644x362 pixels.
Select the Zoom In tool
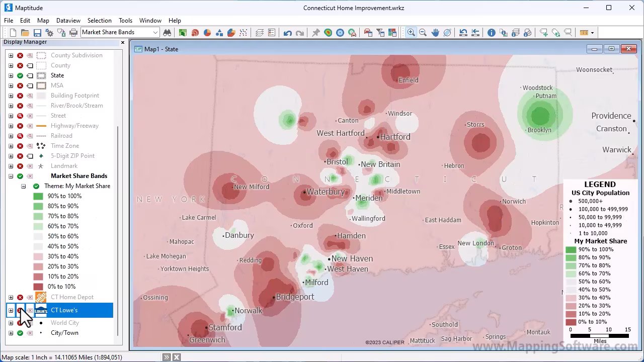coord(411,33)
